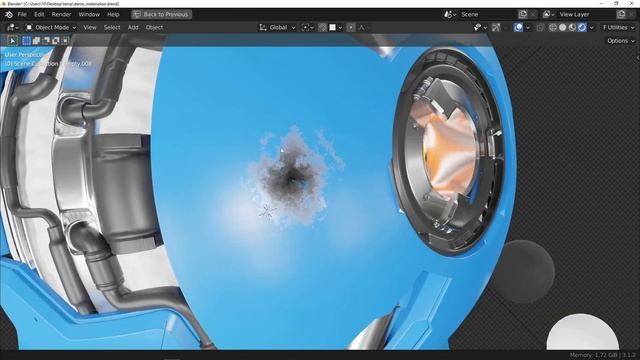Open the editor type selector

pos(13,27)
